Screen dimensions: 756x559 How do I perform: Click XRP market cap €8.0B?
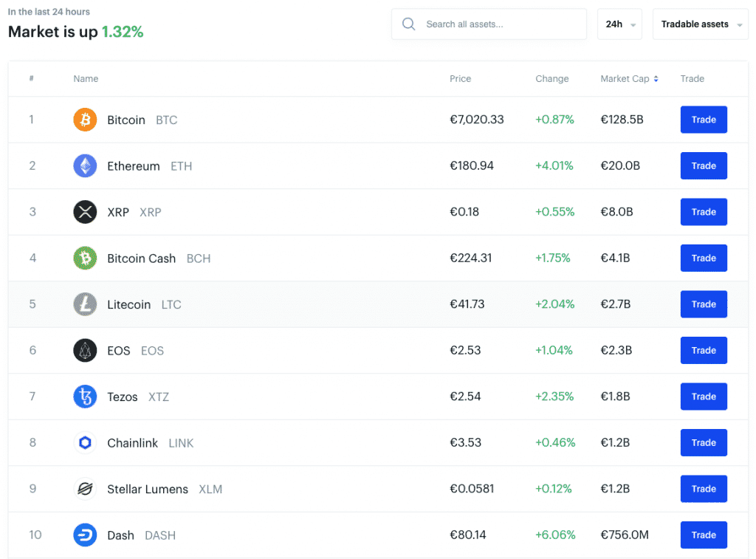(x=616, y=212)
